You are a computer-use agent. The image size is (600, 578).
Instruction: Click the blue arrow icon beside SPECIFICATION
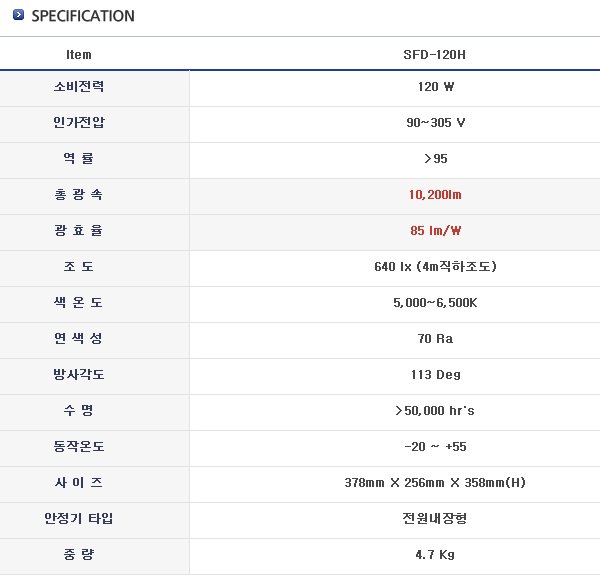pyautogui.click(x=18, y=16)
